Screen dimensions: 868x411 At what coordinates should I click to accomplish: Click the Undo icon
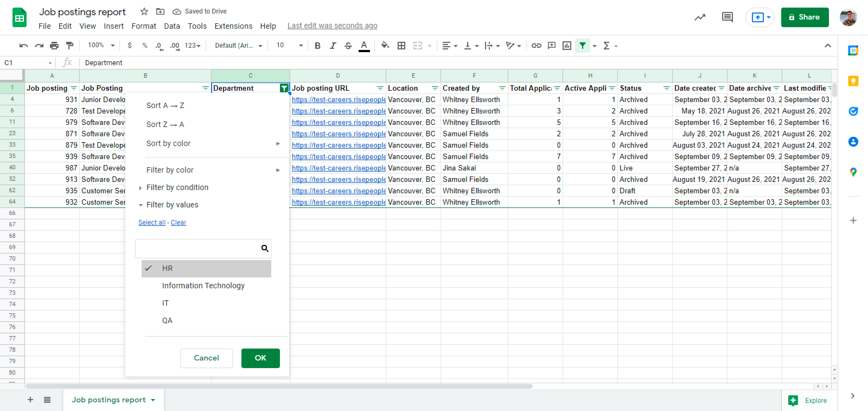(24, 46)
